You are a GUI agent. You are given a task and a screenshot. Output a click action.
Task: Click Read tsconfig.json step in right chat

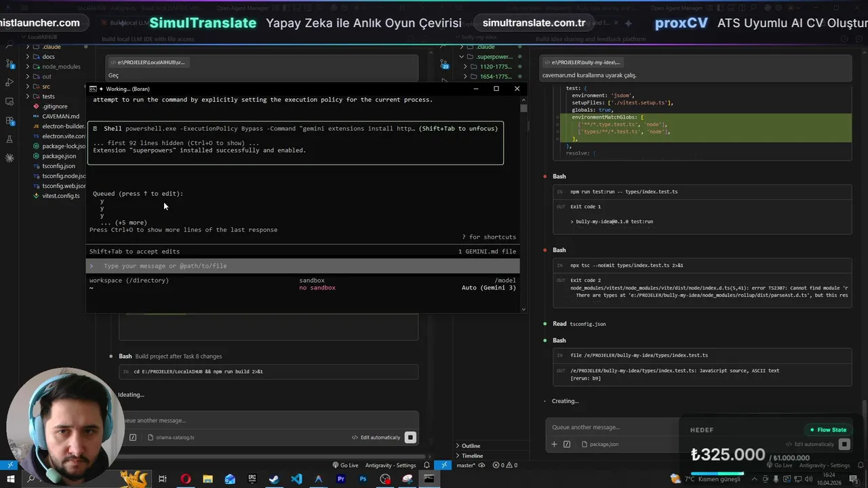[578, 324]
